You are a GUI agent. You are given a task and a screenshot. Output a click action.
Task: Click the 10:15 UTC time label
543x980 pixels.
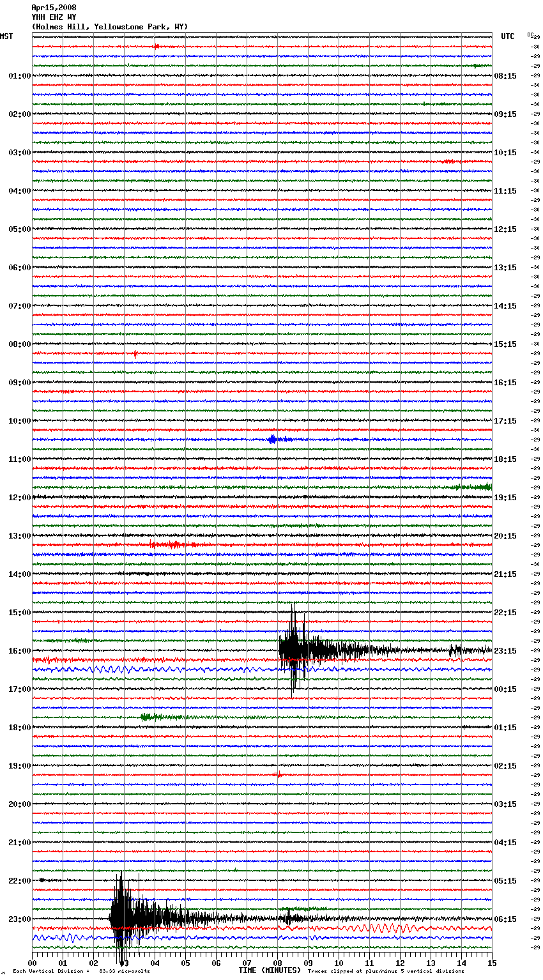click(x=505, y=153)
